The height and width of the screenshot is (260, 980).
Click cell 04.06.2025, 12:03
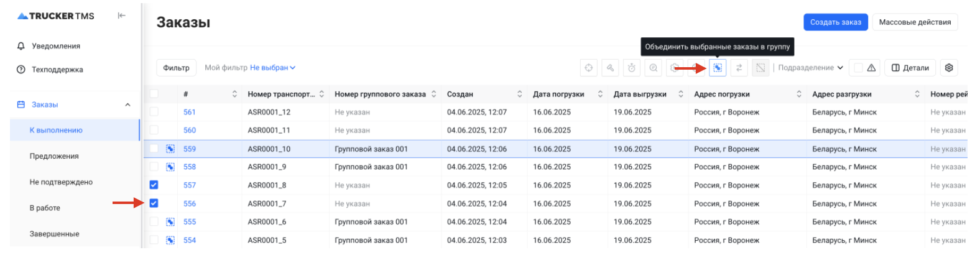coord(477,240)
